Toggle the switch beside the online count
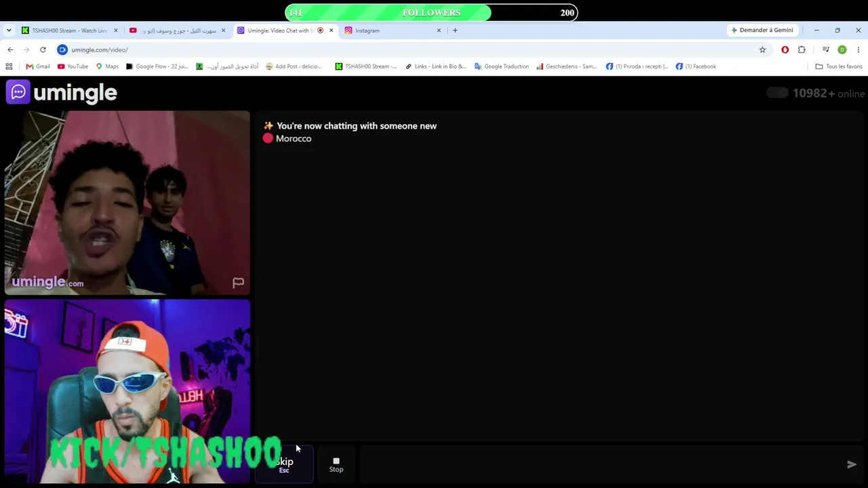This screenshot has height=488, width=868. (777, 93)
